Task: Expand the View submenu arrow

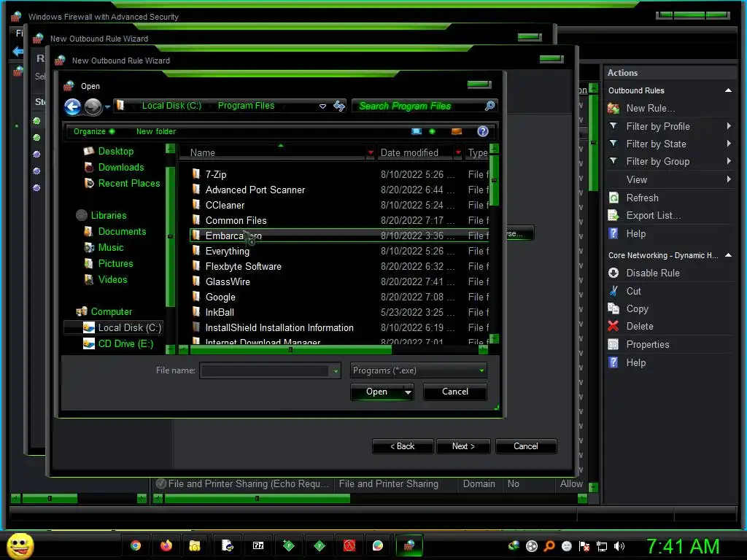Action: pos(729,179)
